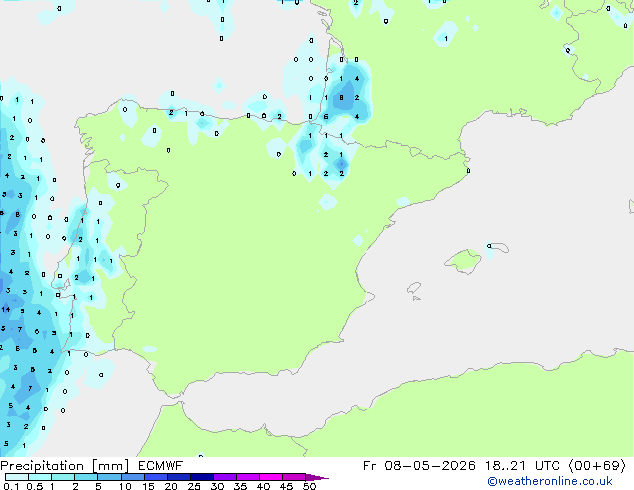634x490 pixels.
Task: Click the 2–5 mm legend color swatch
Action: (x=86, y=477)
